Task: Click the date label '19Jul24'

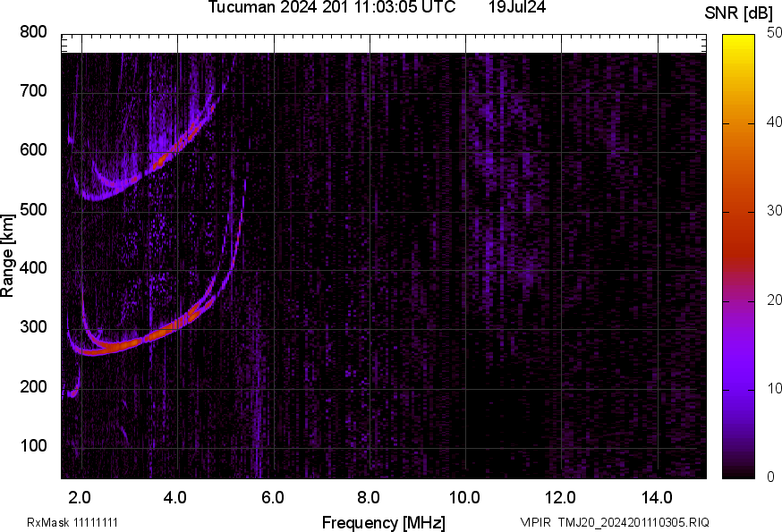Action: click(x=517, y=7)
